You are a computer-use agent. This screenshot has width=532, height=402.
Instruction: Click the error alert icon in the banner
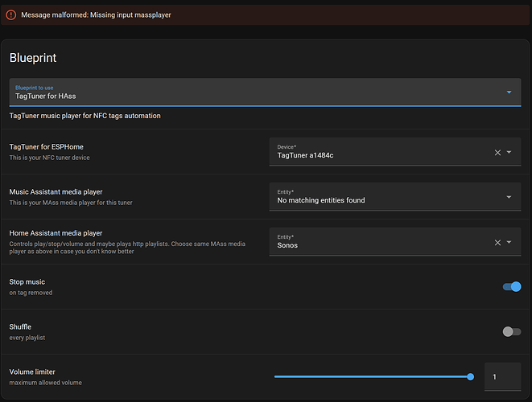(11, 15)
